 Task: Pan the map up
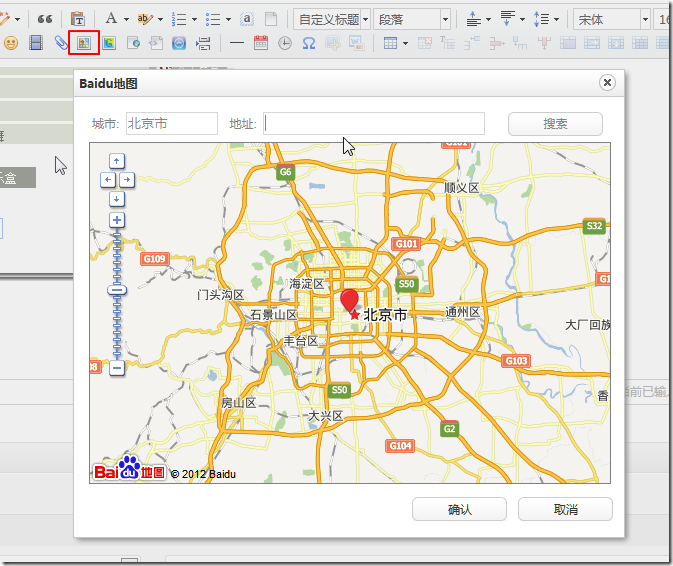(x=117, y=161)
